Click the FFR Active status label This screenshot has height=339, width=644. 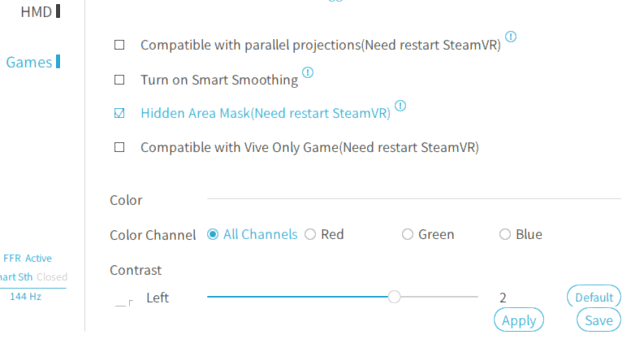(28, 258)
